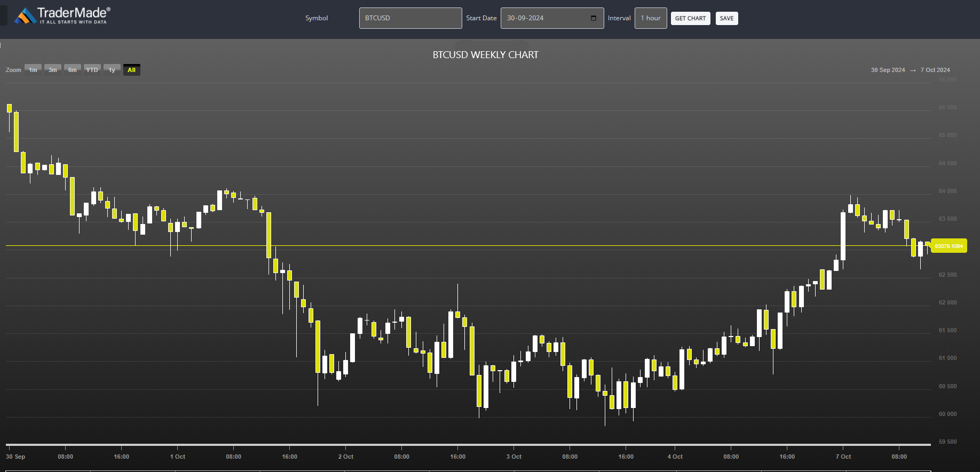Image resolution: width=980 pixels, height=472 pixels.
Task: Click the 7 Oct 2024 range end date
Action: click(935, 70)
